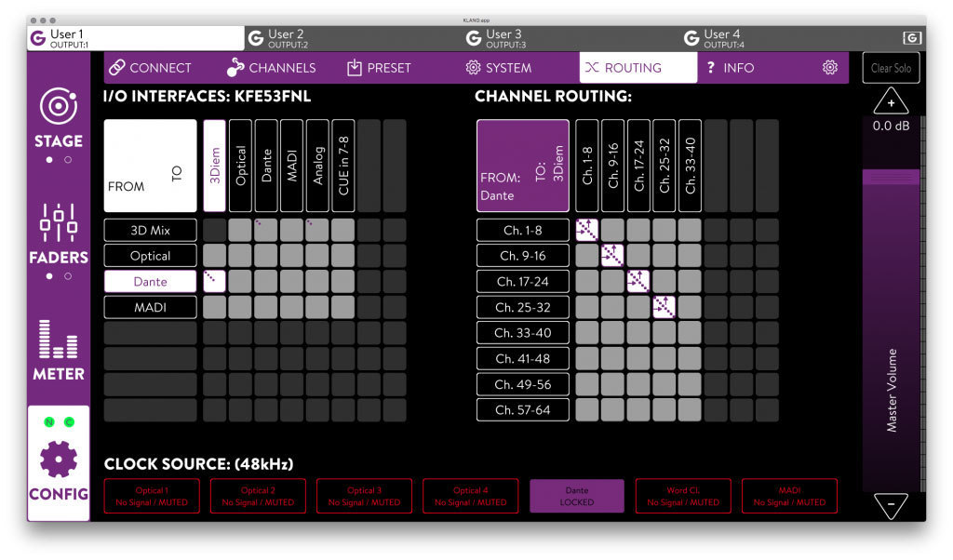Increase master volume with the plus triangle

(x=891, y=101)
